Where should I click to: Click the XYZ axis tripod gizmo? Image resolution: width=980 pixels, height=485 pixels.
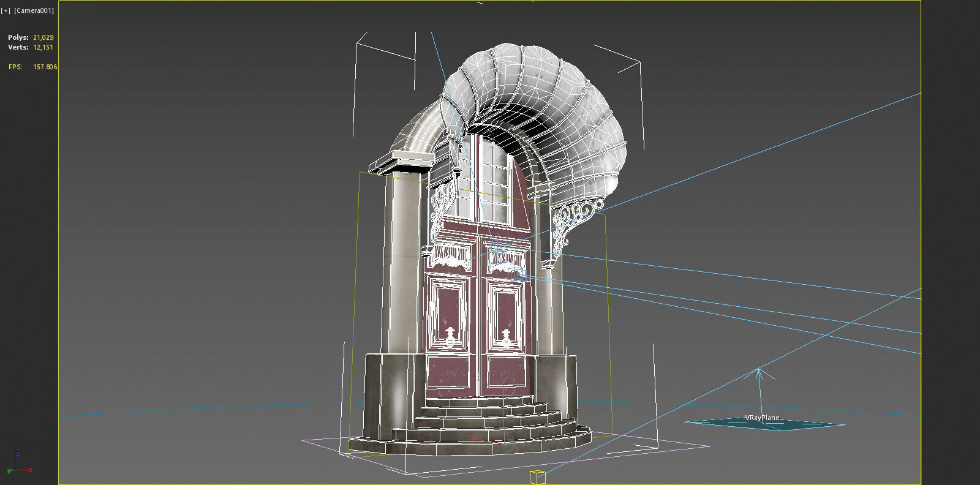point(18,464)
